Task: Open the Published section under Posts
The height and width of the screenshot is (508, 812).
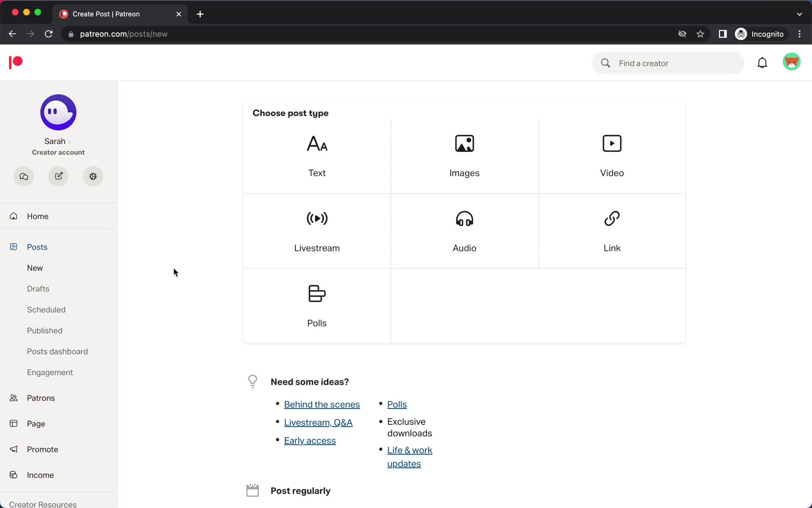Action: point(44,330)
